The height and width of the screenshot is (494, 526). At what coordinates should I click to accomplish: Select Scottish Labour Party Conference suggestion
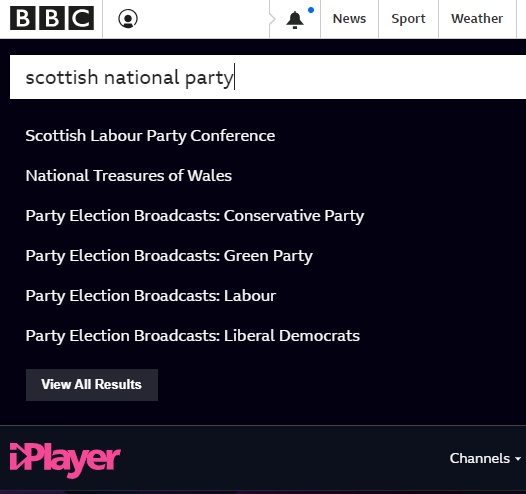(x=150, y=136)
